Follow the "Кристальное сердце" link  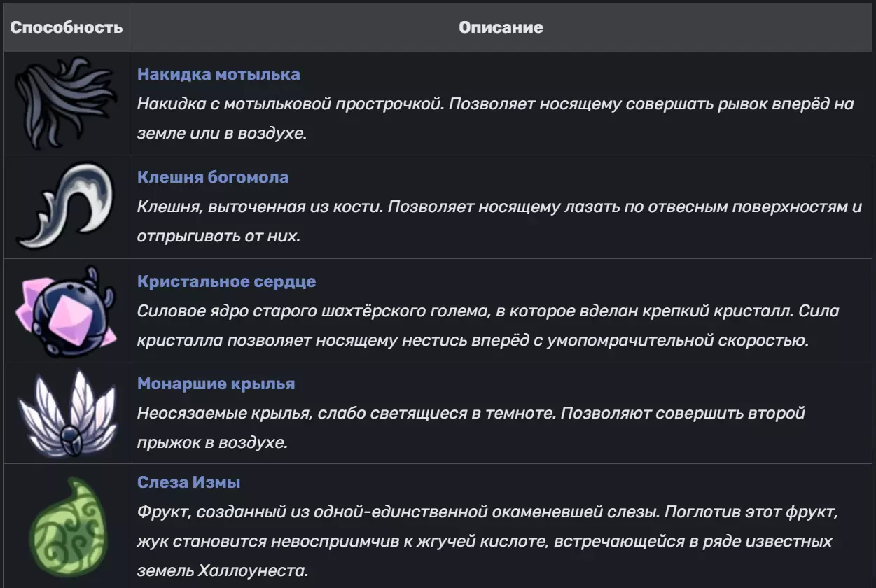click(x=226, y=281)
